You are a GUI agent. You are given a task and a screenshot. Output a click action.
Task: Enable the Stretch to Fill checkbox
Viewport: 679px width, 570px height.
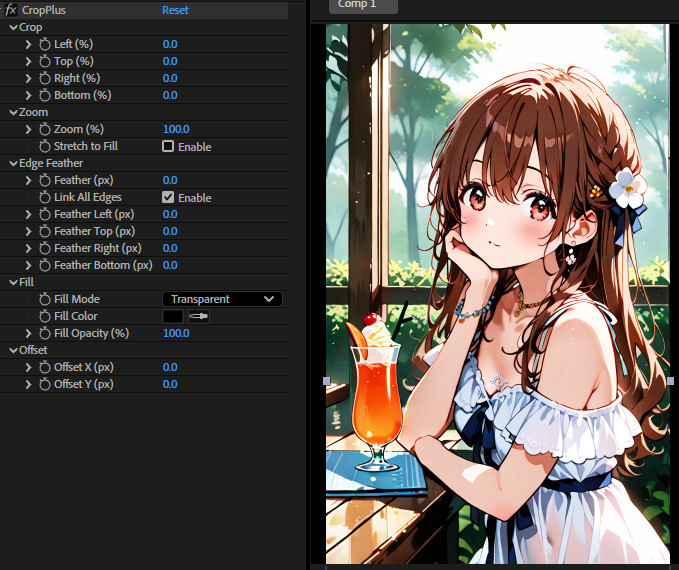pyautogui.click(x=168, y=146)
